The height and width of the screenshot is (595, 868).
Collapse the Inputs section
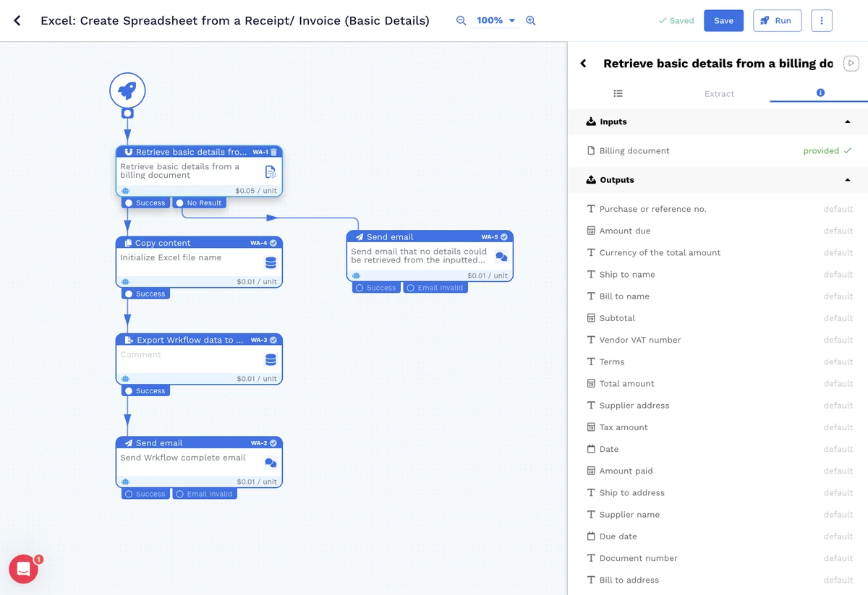[848, 122]
